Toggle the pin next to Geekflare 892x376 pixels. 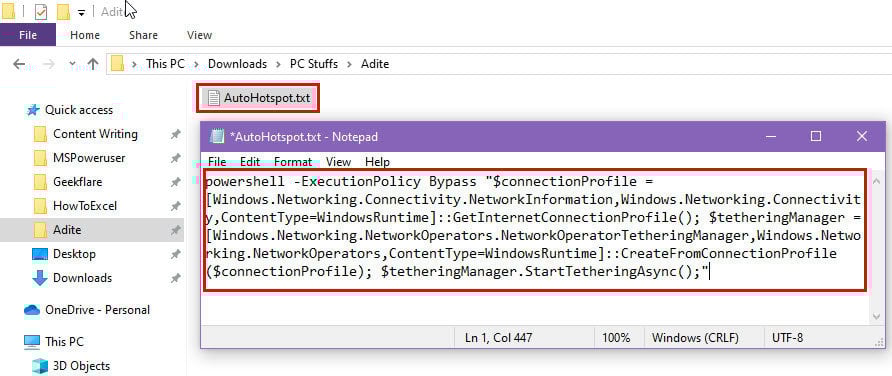[x=176, y=183]
